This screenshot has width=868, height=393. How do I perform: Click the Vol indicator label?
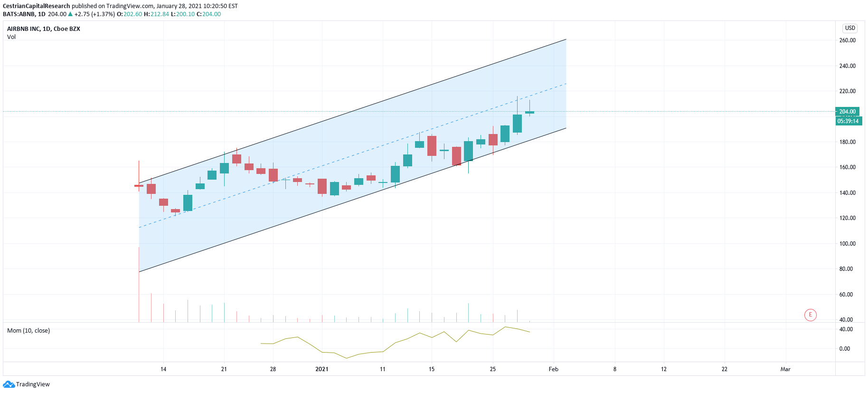point(11,37)
